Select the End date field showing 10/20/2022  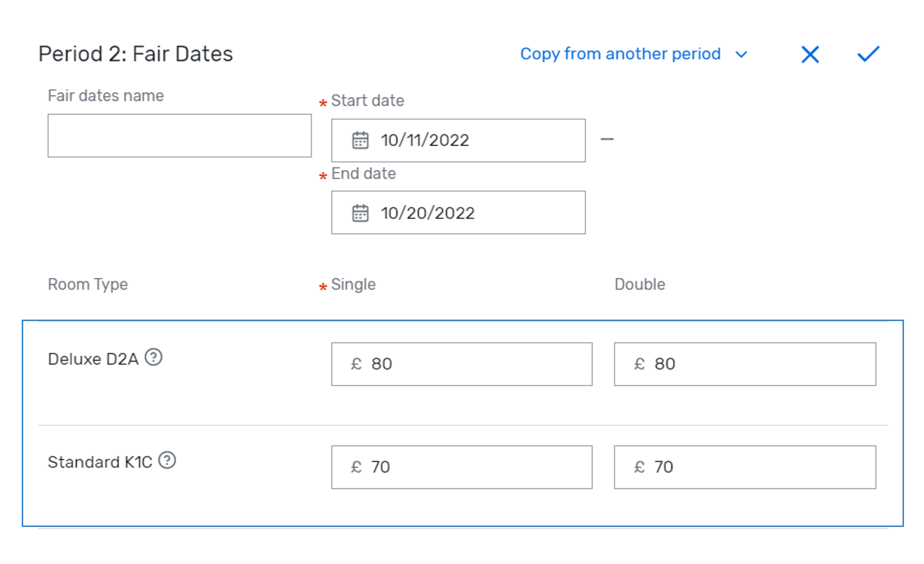pos(458,212)
